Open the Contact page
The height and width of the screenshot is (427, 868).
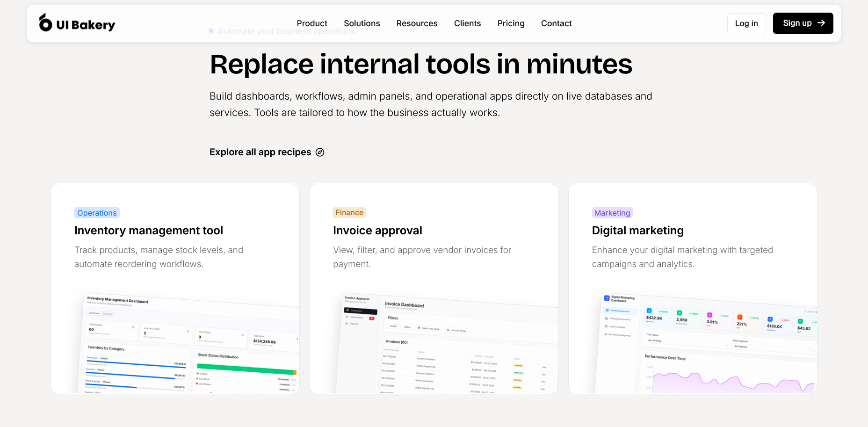point(557,23)
